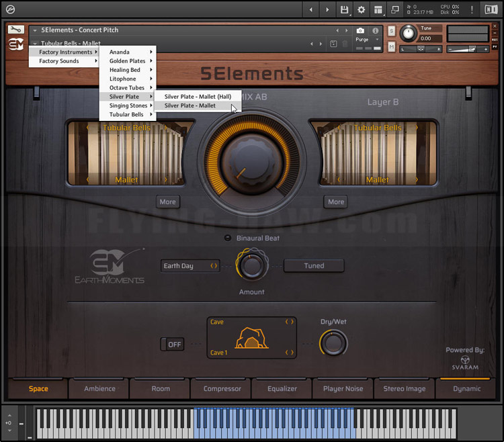Open Octave Tubes submenu
Screen dimensions: 504x442
pyautogui.click(x=128, y=88)
